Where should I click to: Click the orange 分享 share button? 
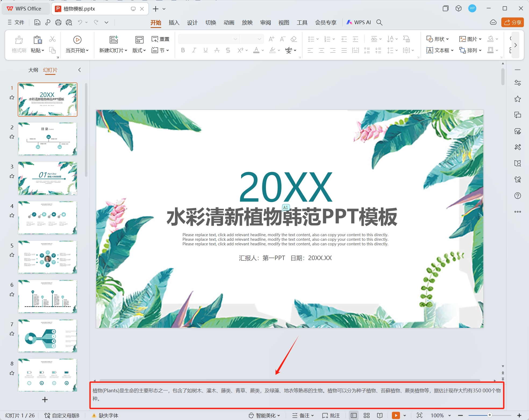tap(512, 23)
